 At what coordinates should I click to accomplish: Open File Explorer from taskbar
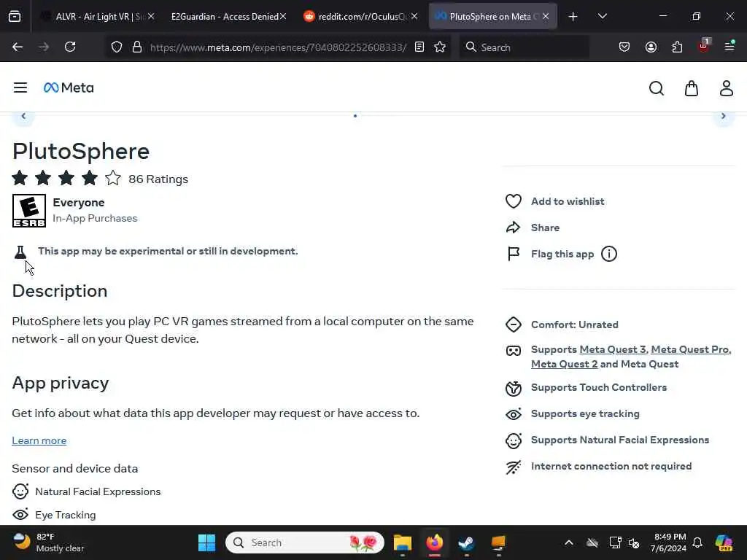[x=403, y=542]
